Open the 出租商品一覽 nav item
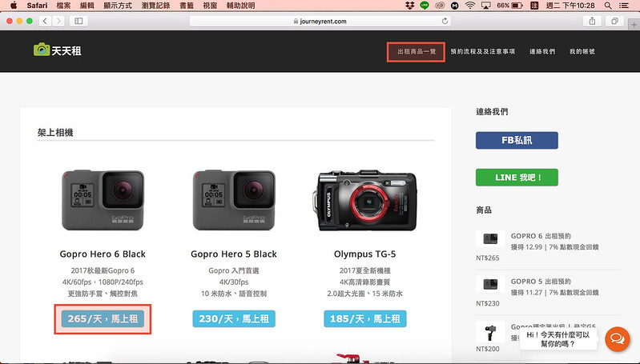The width and height of the screenshot is (640, 364). point(417,52)
